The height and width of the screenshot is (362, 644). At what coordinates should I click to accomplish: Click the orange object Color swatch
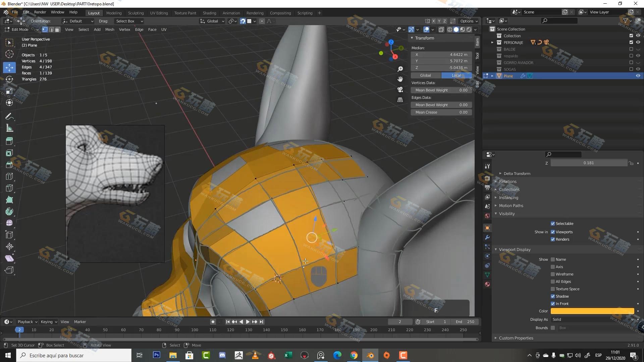(592, 311)
